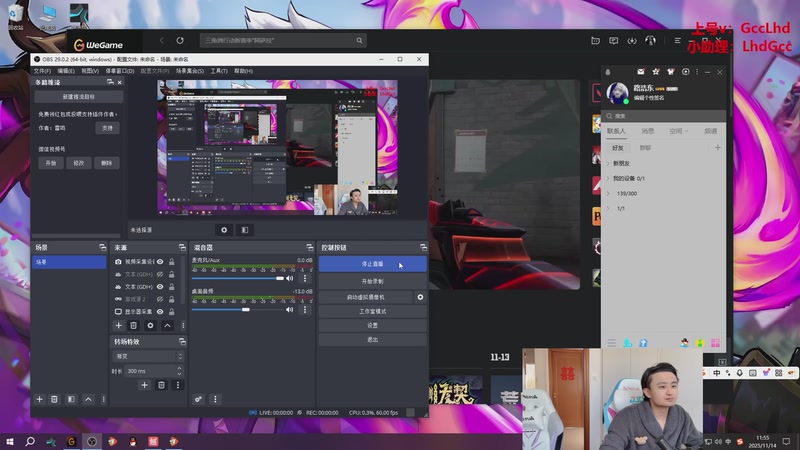This screenshot has height=450, width=800.
Task: Undock the Scenes panel with its float icon
Action: (103, 247)
